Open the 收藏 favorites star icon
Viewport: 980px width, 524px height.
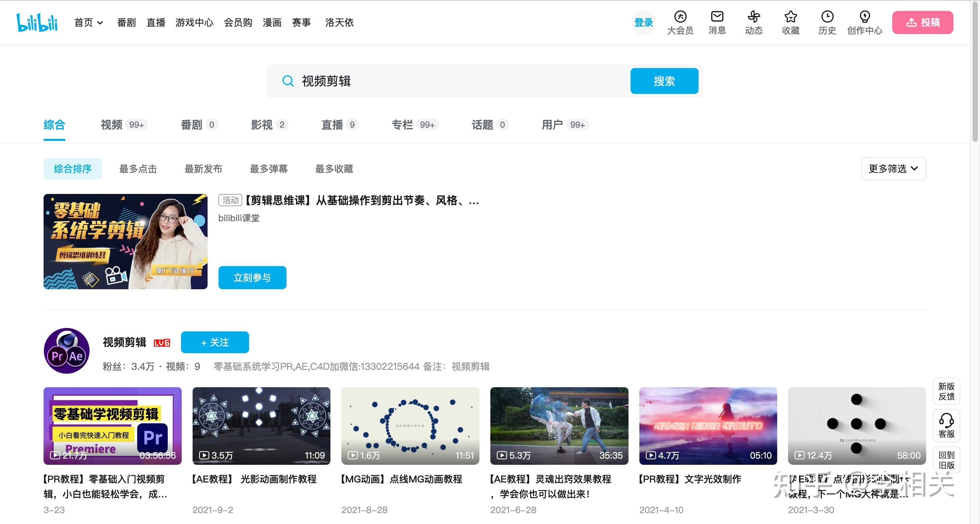coord(790,17)
